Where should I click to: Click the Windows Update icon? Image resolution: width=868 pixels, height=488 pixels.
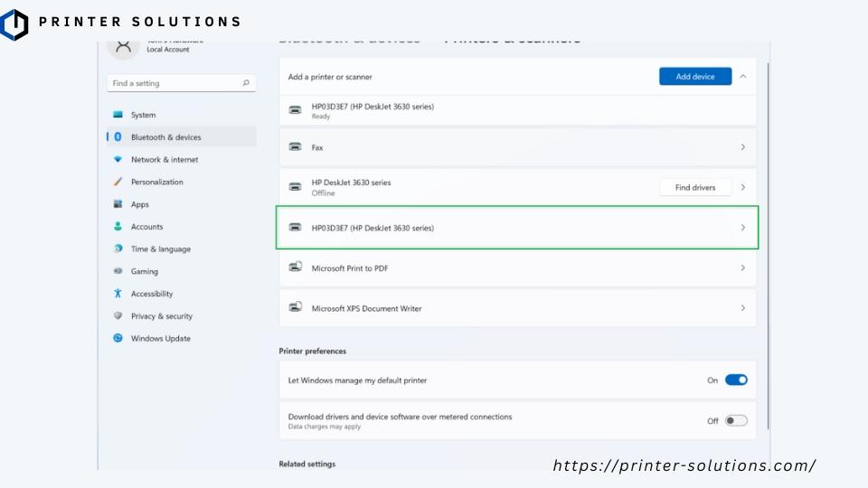click(118, 338)
